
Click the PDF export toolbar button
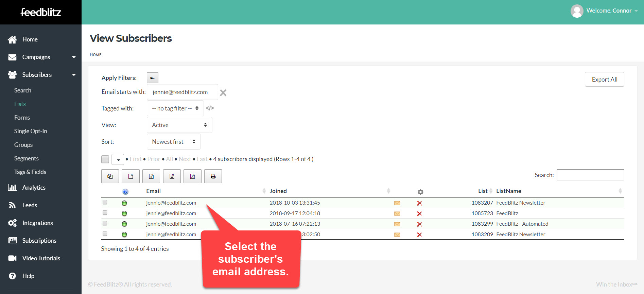(x=192, y=176)
